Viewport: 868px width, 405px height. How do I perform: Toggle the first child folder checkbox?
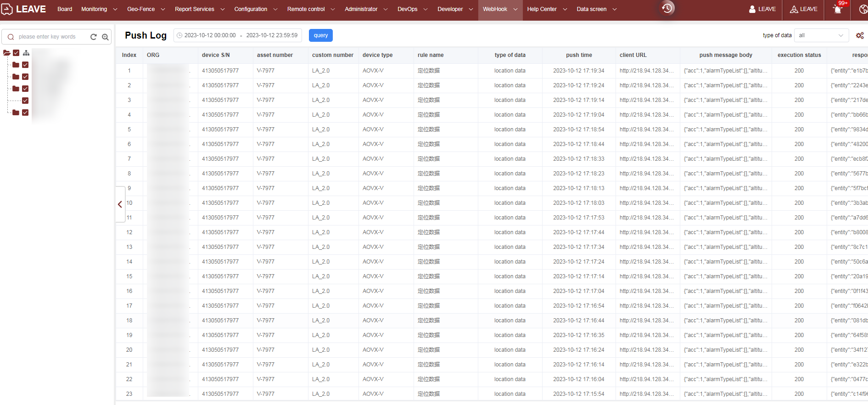[x=25, y=65]
